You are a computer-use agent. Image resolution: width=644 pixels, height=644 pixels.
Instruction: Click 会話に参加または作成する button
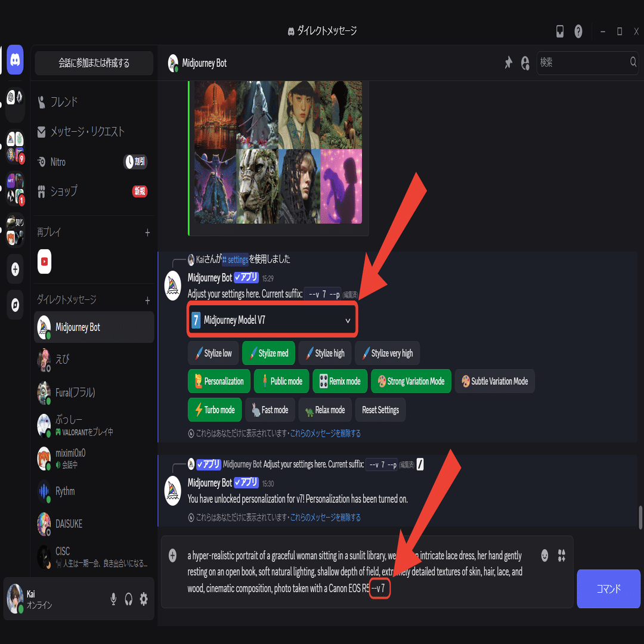[x=94, y=63]
